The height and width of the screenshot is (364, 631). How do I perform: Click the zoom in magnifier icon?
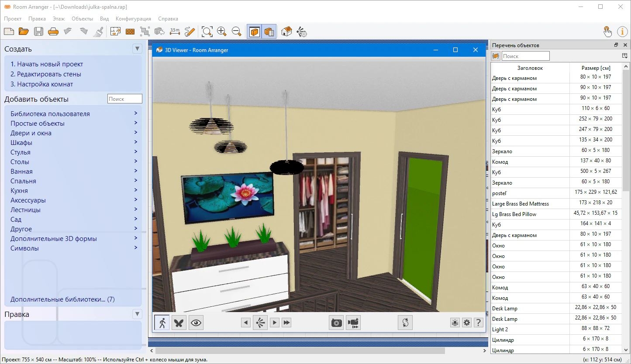pyautogui.click(x=222, y=31)
